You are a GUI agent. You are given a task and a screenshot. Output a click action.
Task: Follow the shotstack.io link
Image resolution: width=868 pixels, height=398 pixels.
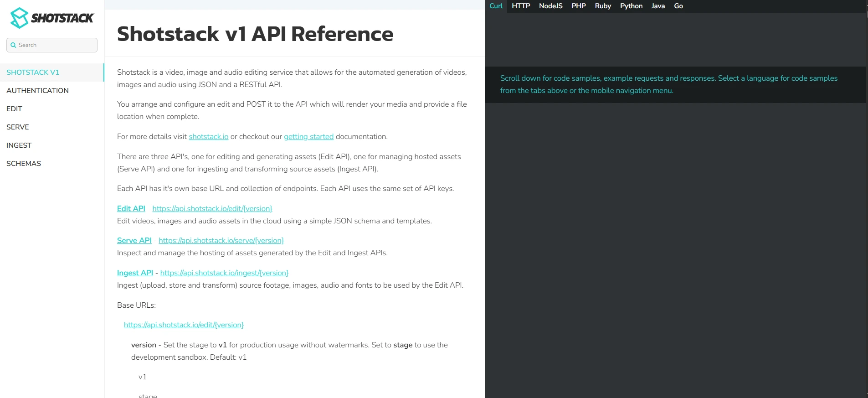point(209,137)
